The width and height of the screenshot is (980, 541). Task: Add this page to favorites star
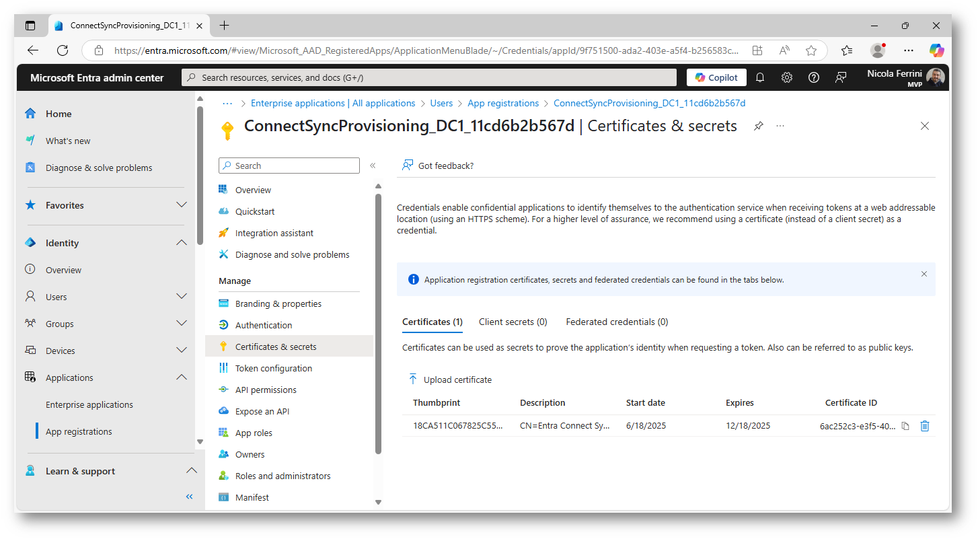pos(811,50)
